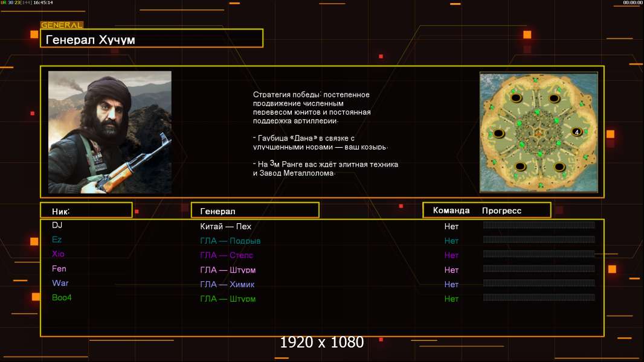Click Boo4's loading progress bar
Screen dimensions: 644x362
tap(539, 297)
